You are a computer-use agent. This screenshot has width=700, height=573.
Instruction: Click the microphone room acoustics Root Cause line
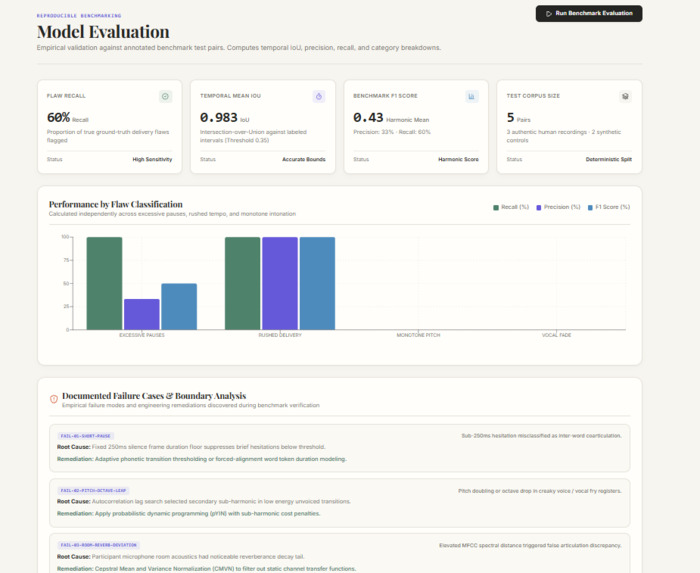pos(181,556)
